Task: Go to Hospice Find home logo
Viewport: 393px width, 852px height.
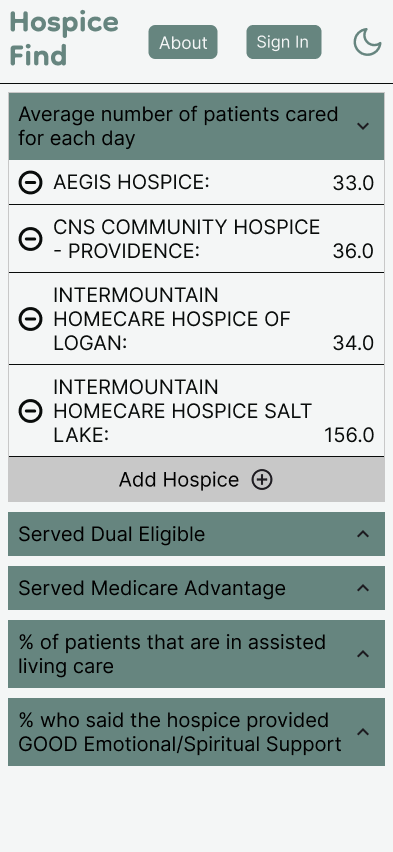Action: click(64, 39)
